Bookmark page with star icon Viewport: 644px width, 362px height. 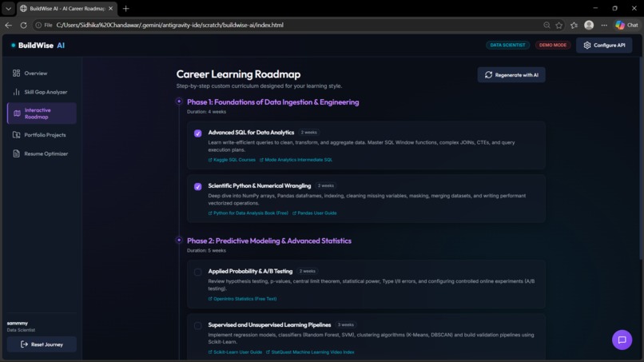559,25
